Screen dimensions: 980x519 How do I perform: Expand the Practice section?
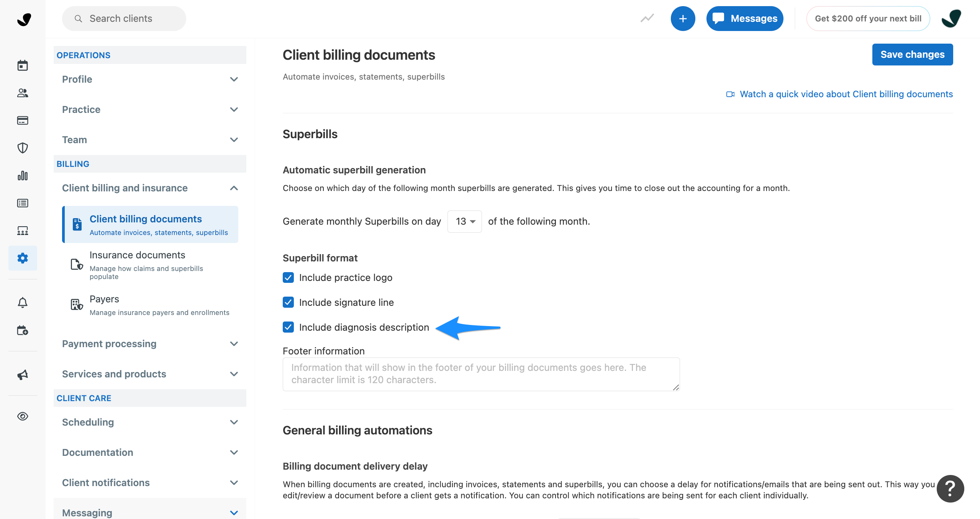pos(150,109)
